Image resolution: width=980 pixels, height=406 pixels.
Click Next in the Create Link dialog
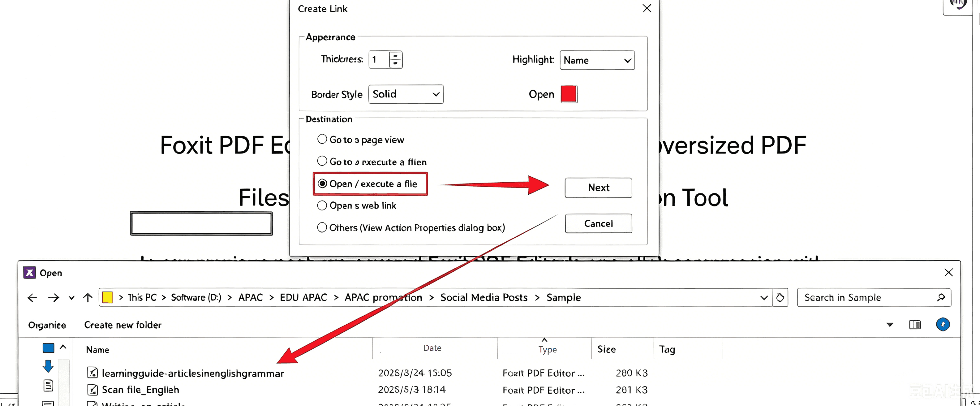[x=598, y=188]
